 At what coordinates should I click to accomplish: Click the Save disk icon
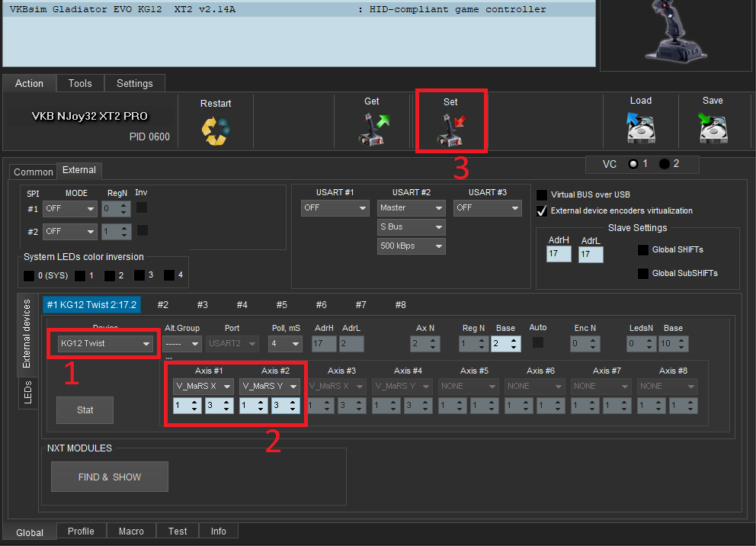[x=712, y=128]
